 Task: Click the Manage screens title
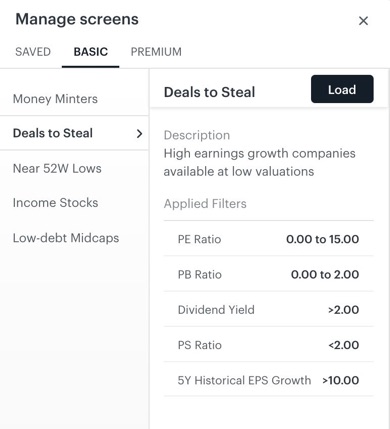click(x=77, y=19)
